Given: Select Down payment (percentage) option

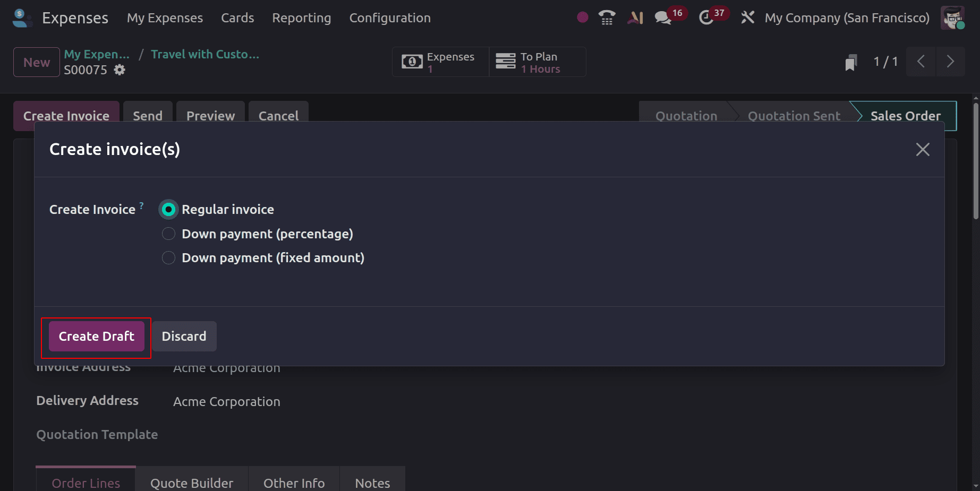Looking at the screenshot, I should click(168, 234).
